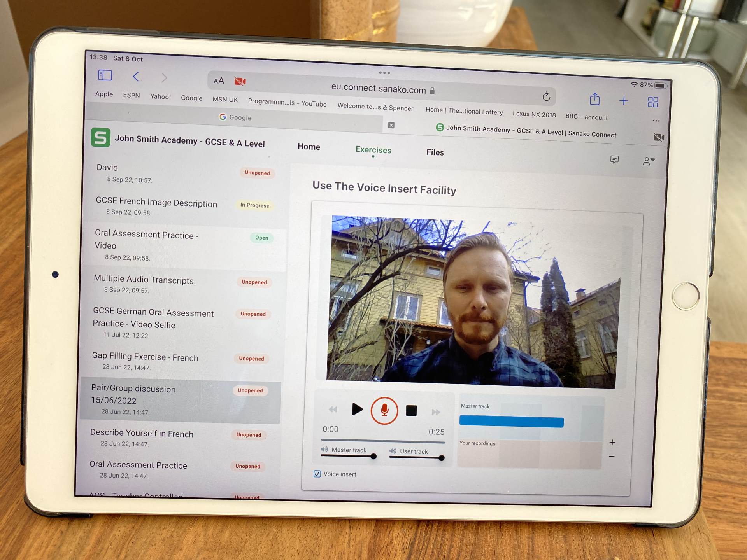Zoom in the timeline with plus button
The height and width of the screenshot is (560, 747).
(x=612, y=443)
